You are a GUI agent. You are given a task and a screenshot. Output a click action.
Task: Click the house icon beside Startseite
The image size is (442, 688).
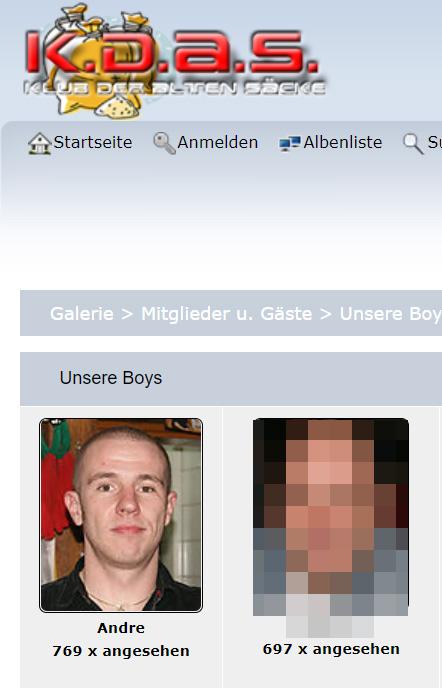pos(39,143)
